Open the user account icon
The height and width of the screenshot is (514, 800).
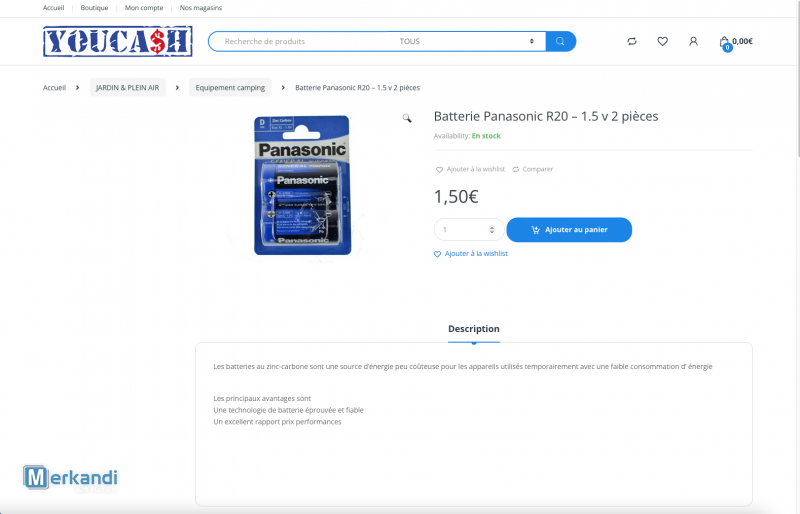(x=693, y=41)
